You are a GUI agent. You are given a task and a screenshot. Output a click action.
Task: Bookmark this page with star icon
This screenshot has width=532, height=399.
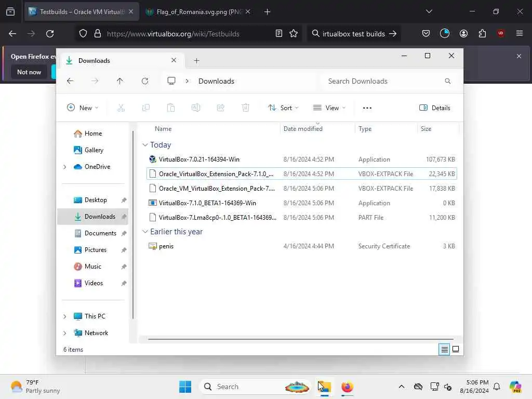[x=294, y=34]
